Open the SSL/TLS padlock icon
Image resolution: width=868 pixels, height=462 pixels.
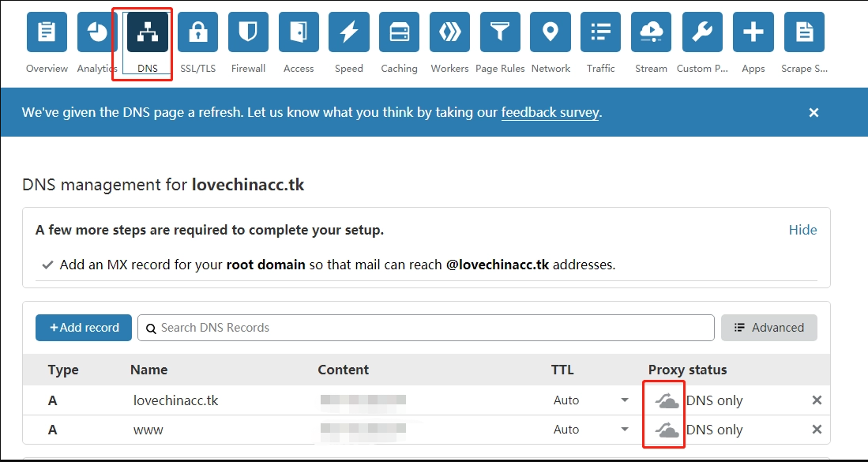[x=198, y=32]
